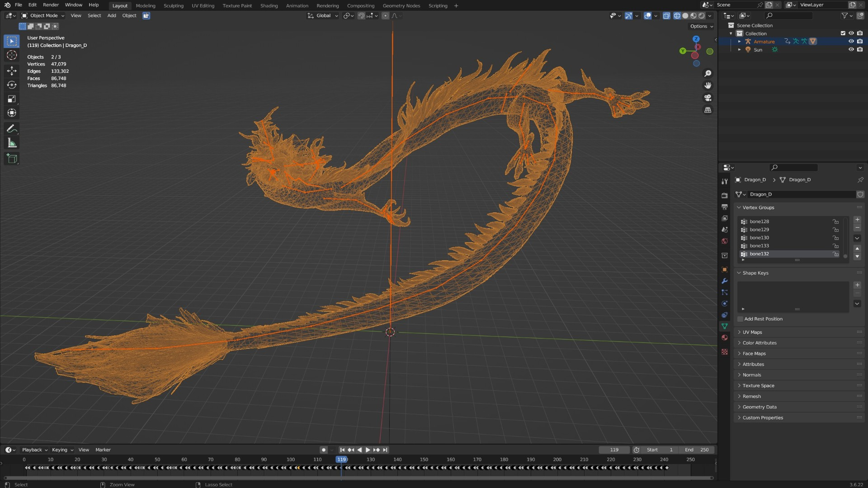Click the current frame field 119
The height and width of the screenshot is (488, 868).
614,450
